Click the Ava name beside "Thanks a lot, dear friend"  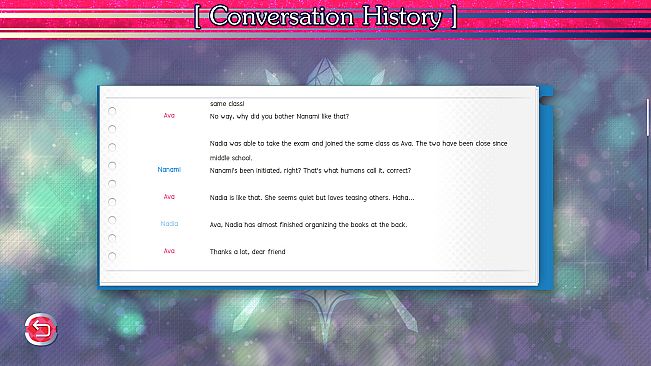(x=169, y=251)
